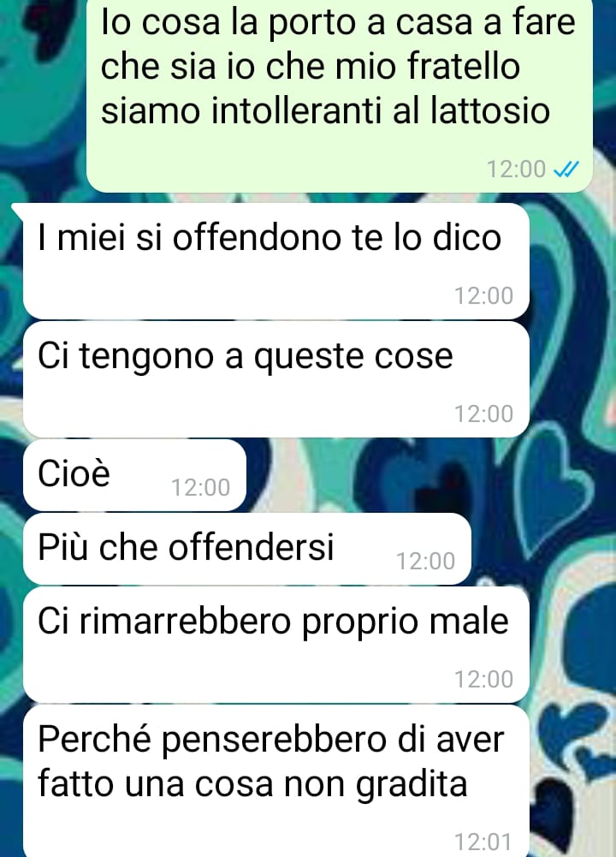Tap the 'Perché penserebbero di aver fatto' message

(275, 781)
